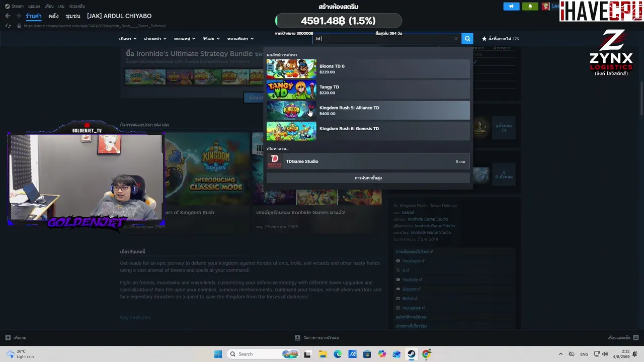Go forward with the right arrow button
The height and width of the screenshot is (362, 644).
click(18, 16)
